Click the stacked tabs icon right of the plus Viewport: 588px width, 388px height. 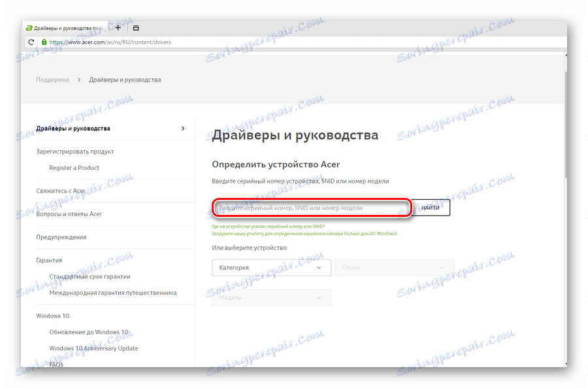(136, 27)
